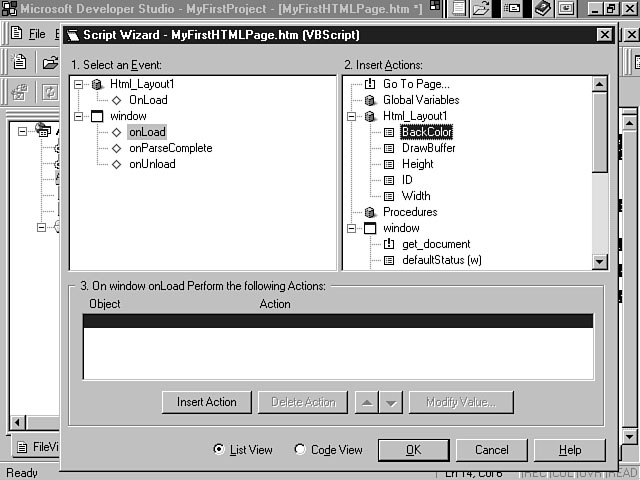This screenshot has height=480, width=640.
Task: Click the Procedures cube icon
Action: pyautogui.click(x=370, y=212)
